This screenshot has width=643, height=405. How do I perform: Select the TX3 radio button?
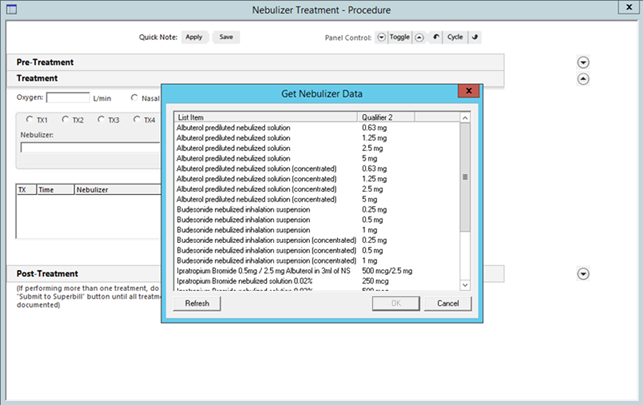pyautogui.click(x=101, y=119)
